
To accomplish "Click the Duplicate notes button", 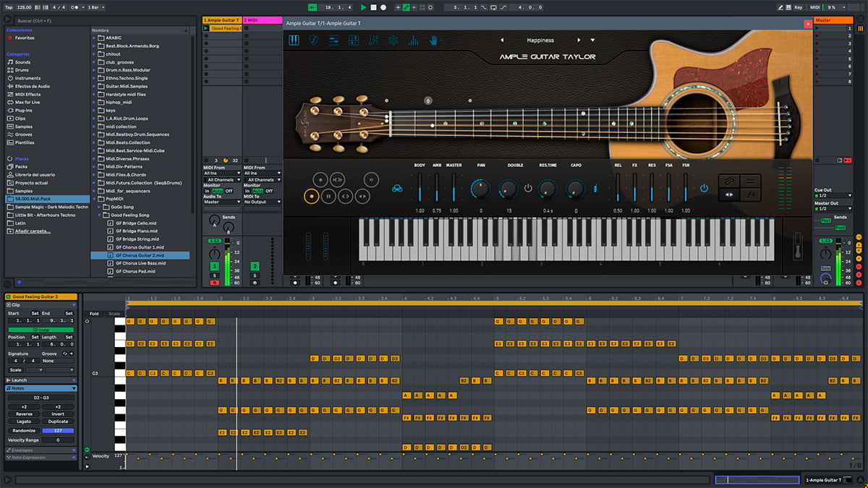I will [58, 421].
